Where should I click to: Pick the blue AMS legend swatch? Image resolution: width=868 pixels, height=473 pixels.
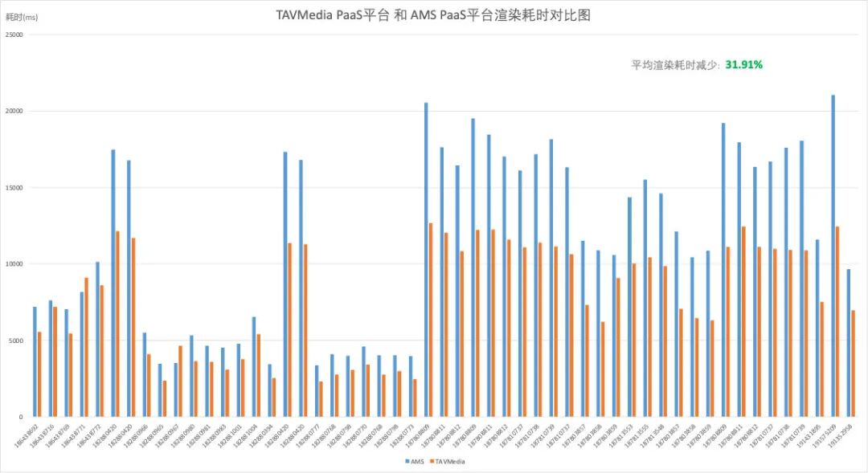pyautogui.click(x=407, y=462)
